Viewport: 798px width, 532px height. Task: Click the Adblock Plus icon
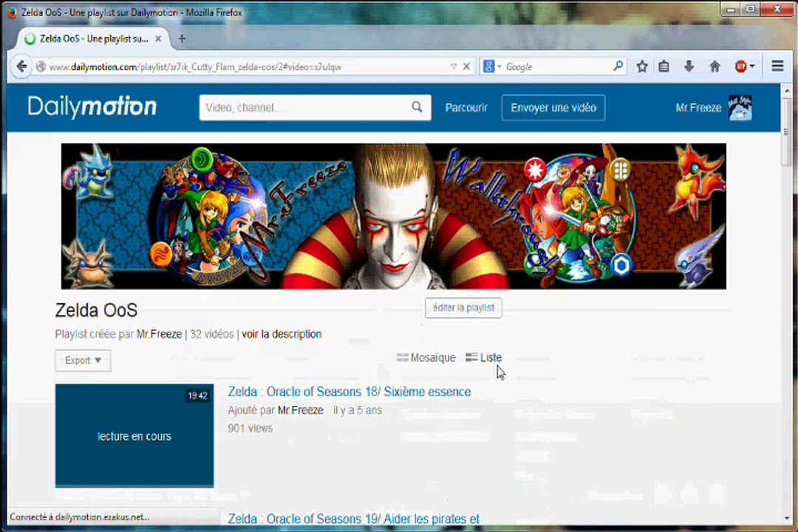pos(740,66)
